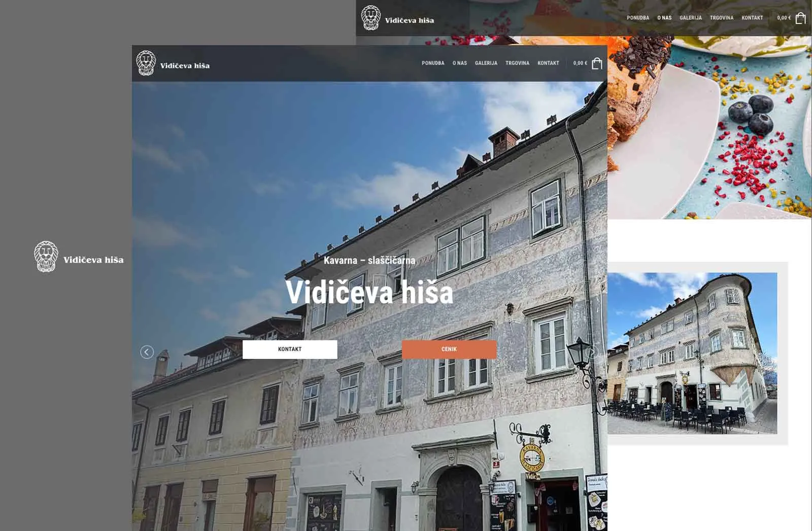Open the shopping bag in the foreground homepage header
The height and width of the screenshot is (531, 812).
[597, 63]
